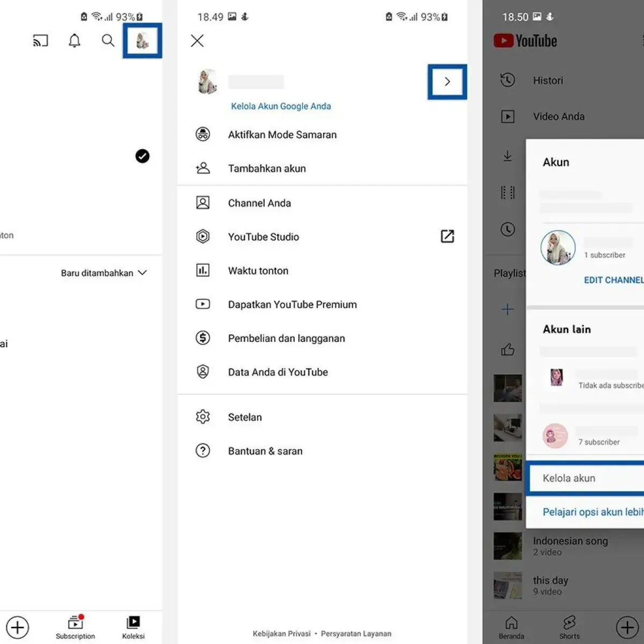Open notifications bell in left screen

click(75, 41)
